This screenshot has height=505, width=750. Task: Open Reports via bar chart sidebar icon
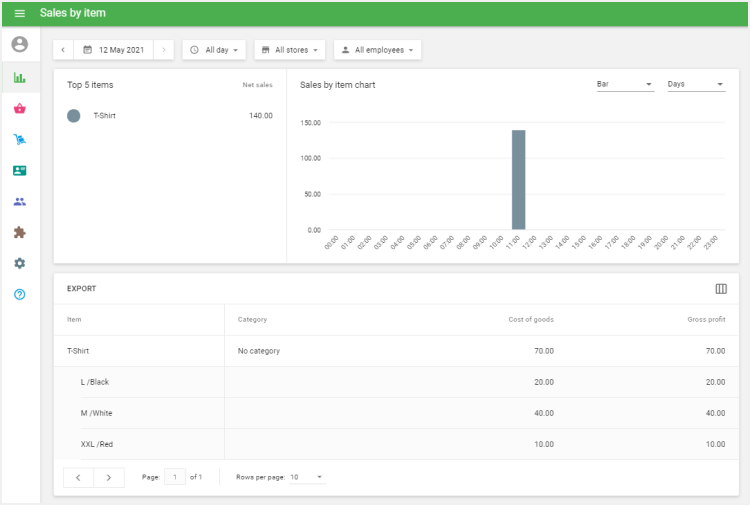point(20,78)
